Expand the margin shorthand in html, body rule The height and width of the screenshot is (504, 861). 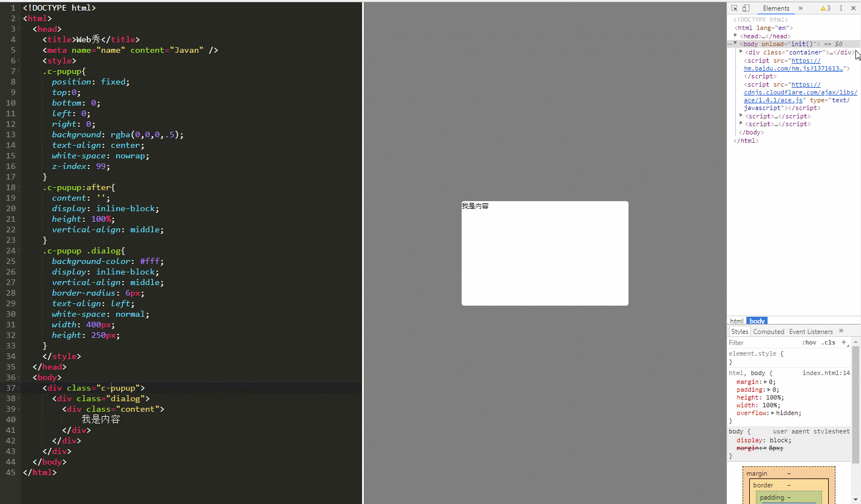[766, 382]
